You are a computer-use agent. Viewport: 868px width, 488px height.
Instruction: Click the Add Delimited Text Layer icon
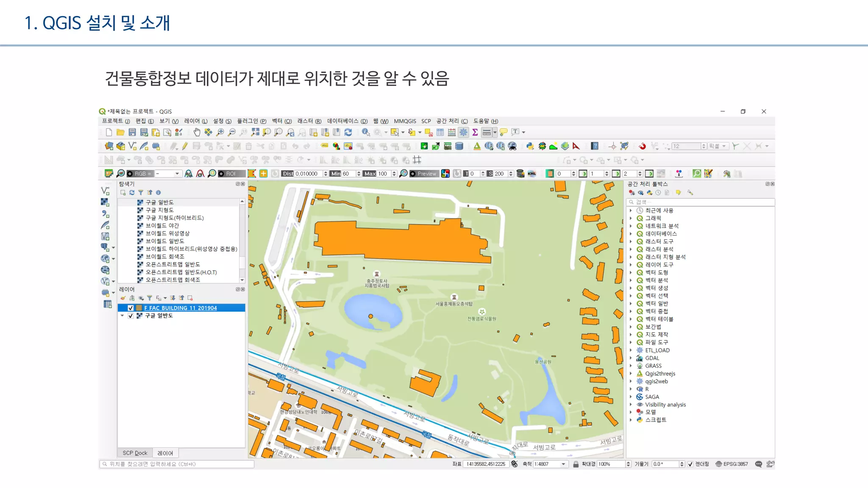coord(105,214)
